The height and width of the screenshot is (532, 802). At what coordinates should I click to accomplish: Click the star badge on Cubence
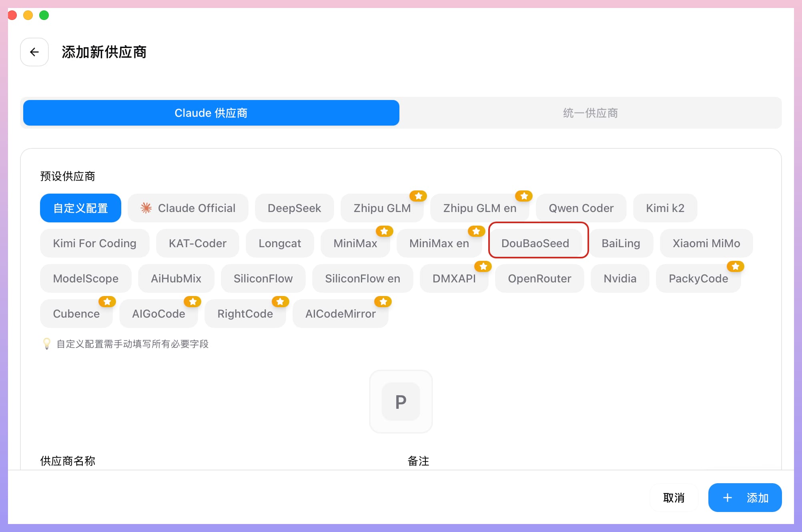[107, 302]
